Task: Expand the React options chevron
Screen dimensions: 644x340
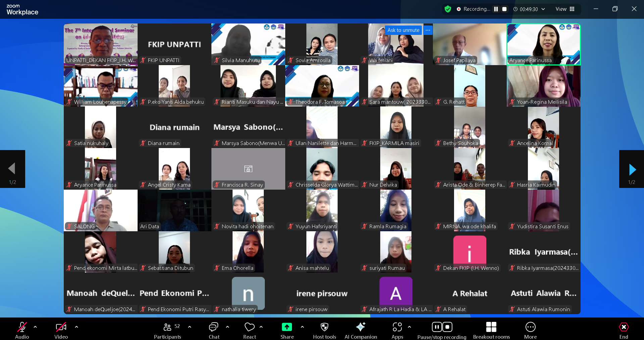Action: click(261, 327)
